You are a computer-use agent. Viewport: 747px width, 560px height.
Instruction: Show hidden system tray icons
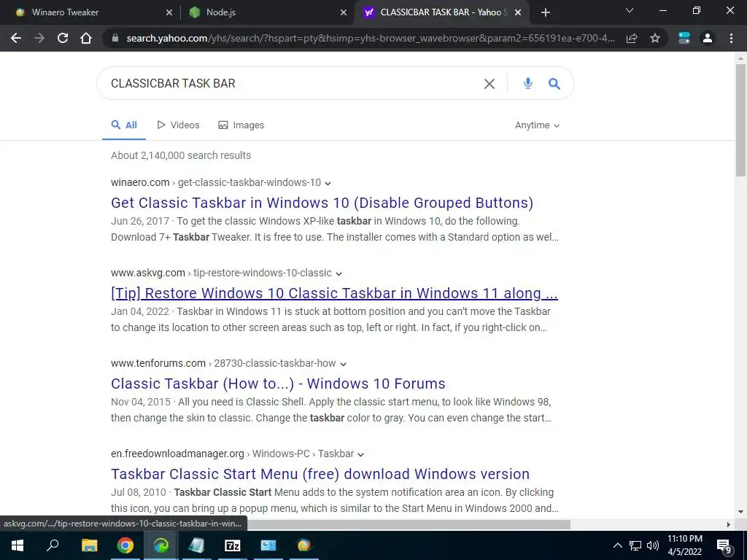(617, 545)
